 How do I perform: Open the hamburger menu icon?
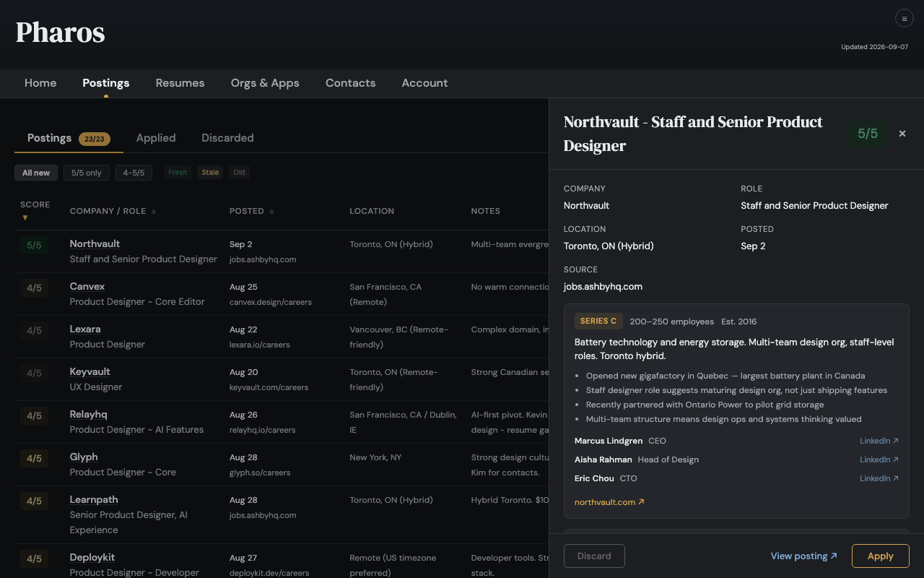pyautogui.click(x=905, y=18)
